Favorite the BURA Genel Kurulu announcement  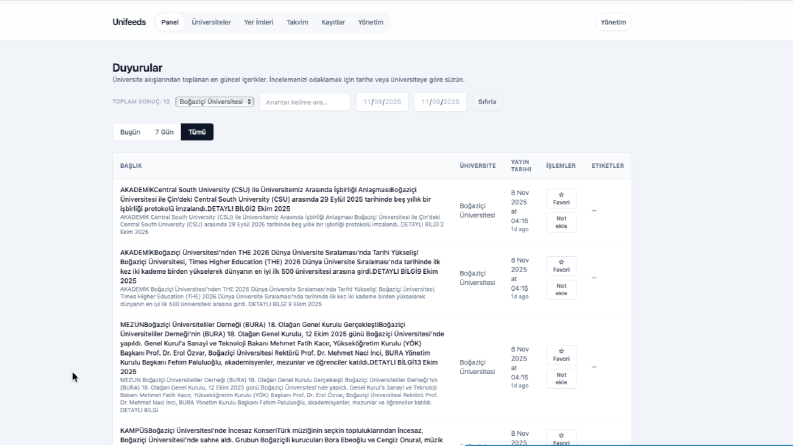coord(561,354)
